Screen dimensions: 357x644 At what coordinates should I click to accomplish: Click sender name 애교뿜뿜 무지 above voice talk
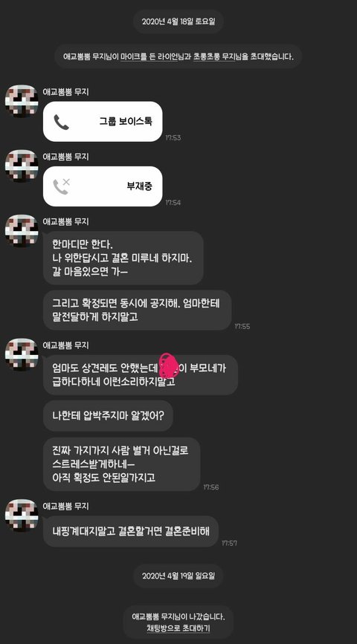pos(65,92)
